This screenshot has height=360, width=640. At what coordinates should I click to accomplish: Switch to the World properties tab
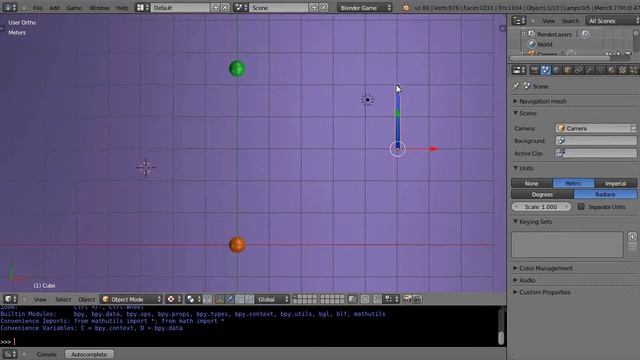coord(557,70)
